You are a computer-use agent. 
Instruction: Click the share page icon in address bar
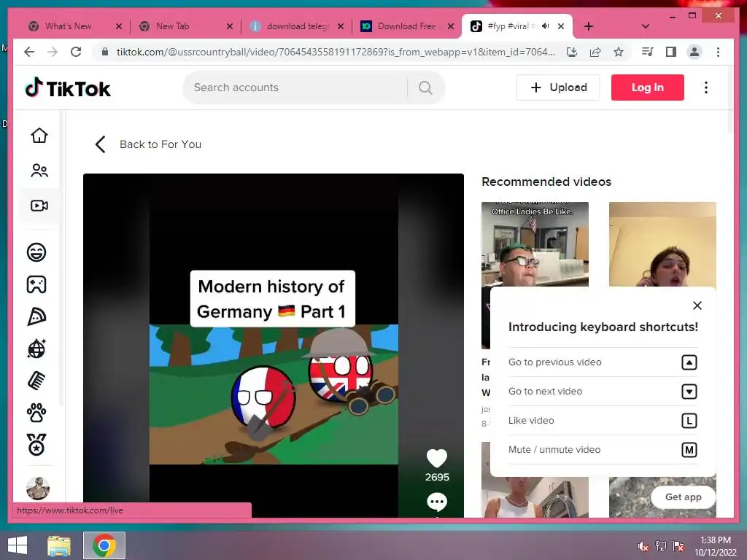click(595, 52)
